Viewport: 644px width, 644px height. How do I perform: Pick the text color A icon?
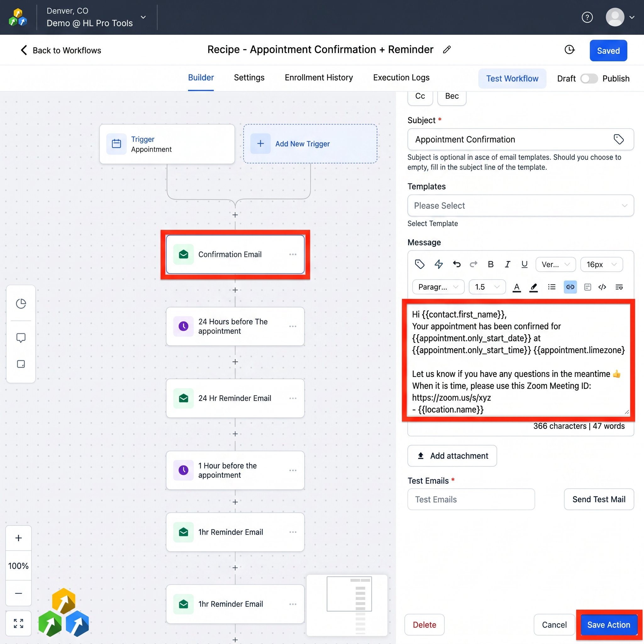(x=517, y=287)
